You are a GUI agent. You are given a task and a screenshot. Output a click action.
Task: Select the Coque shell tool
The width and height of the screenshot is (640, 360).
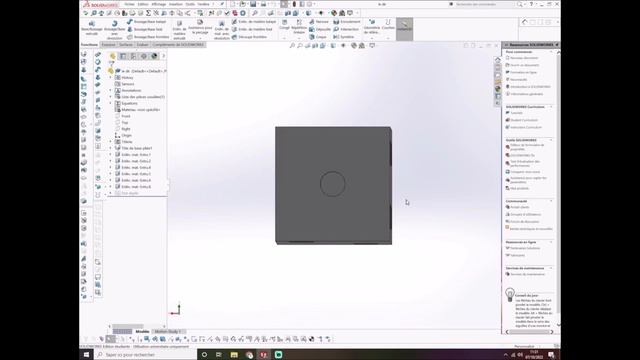(x=318, y=37)
